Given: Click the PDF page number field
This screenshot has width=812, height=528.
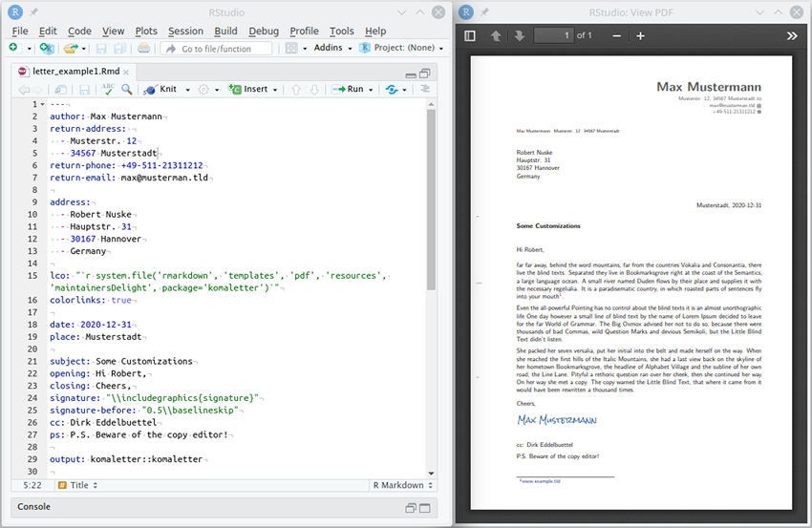Looking at the screenshot, I should [x=553, y=36].
